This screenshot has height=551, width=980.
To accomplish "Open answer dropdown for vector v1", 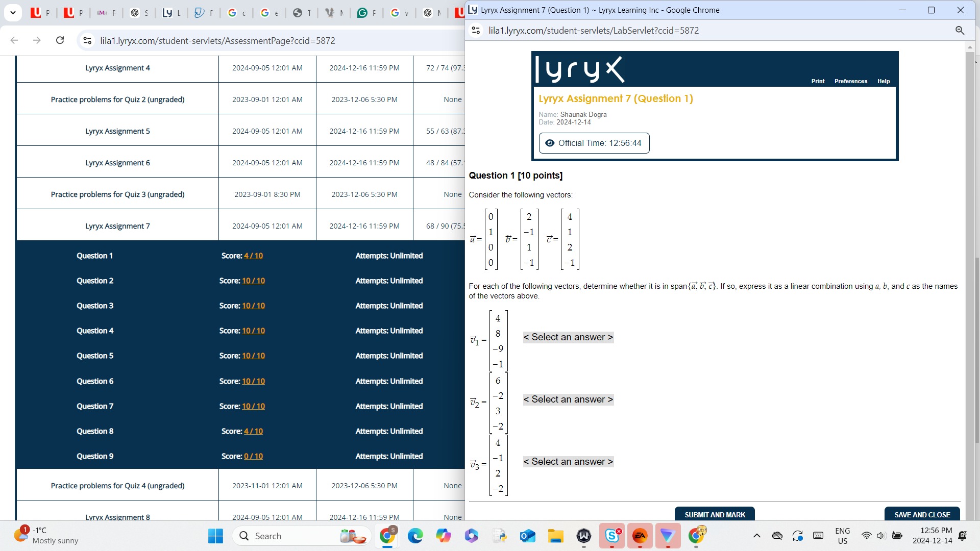I will (568, 337).
